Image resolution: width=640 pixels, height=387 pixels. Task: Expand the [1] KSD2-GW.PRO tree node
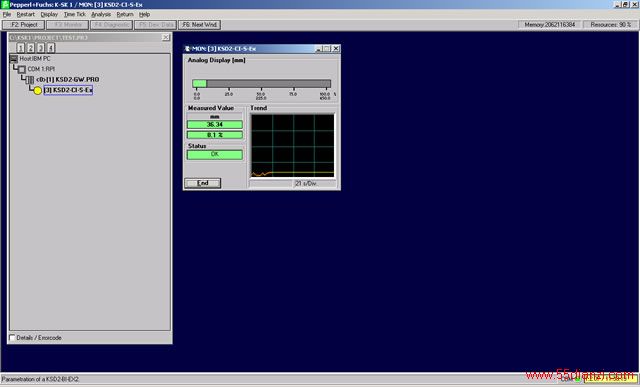click(68, 80)
